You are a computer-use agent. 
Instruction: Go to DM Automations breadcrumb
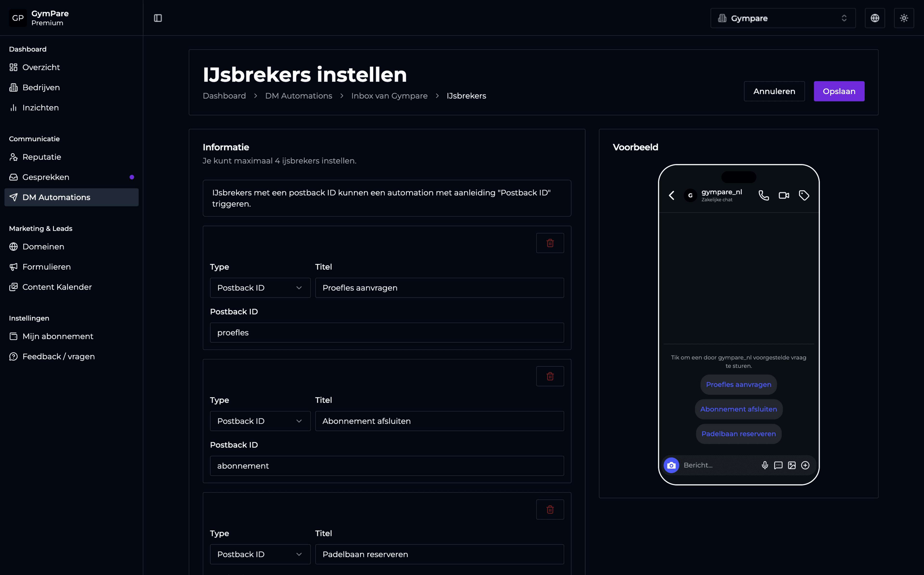298,96
